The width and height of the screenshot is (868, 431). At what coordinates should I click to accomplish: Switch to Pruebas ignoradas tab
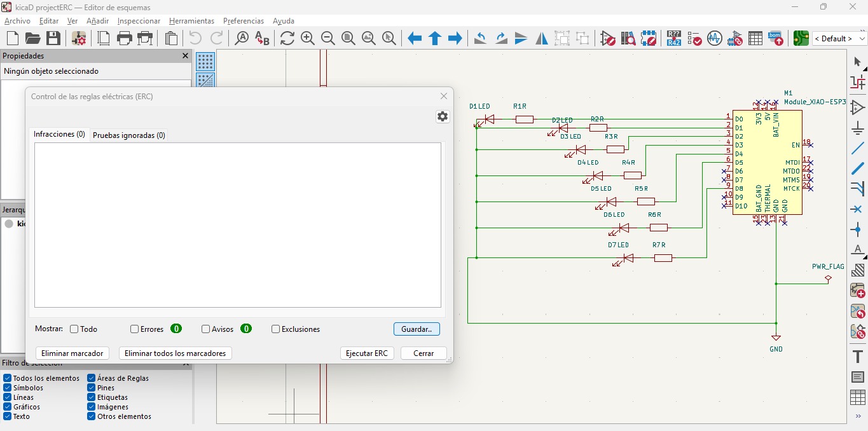129,135
